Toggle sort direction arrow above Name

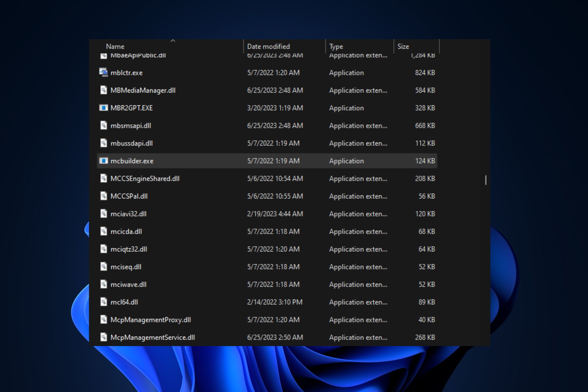point(173,40)
